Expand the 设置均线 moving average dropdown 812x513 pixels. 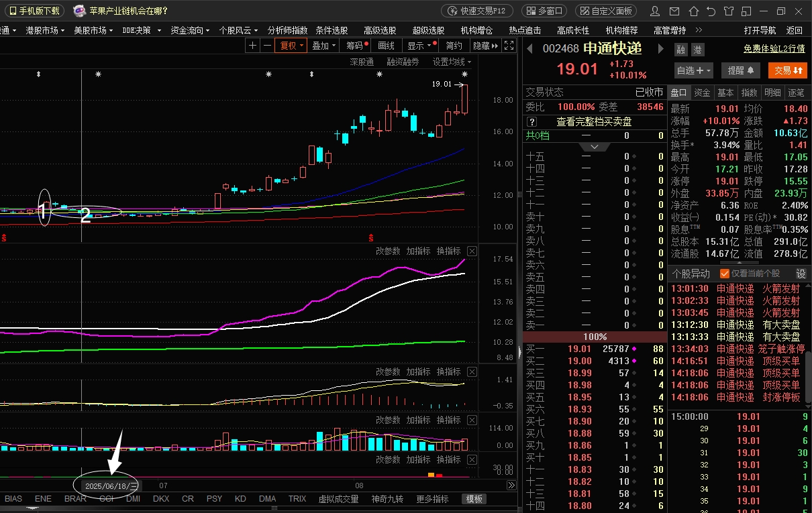click(452, 62)
